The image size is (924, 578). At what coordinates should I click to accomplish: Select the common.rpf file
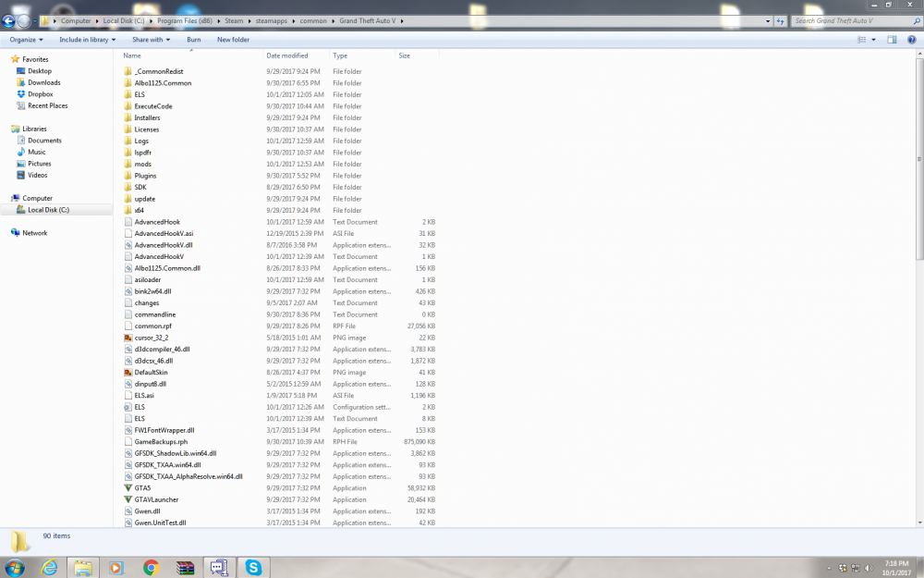[152, 326]
